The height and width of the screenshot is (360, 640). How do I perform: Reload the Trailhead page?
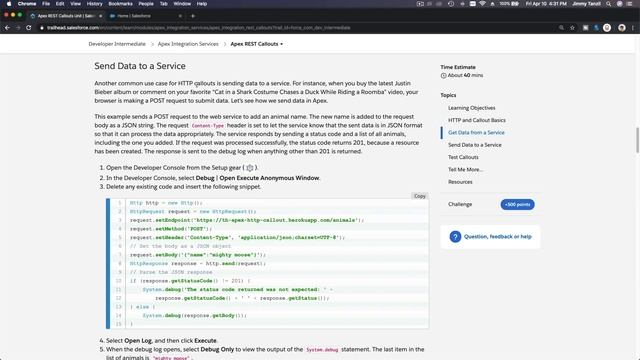click(29, 28)
